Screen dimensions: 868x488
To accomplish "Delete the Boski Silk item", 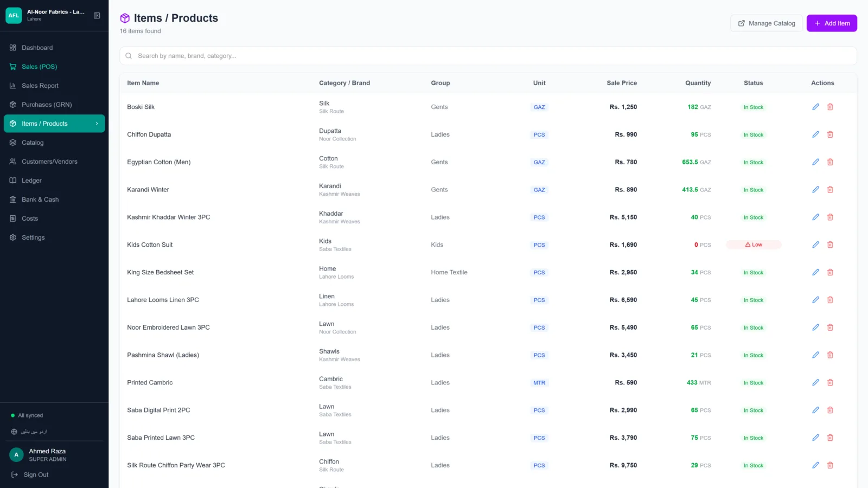I will pos(830,107).
